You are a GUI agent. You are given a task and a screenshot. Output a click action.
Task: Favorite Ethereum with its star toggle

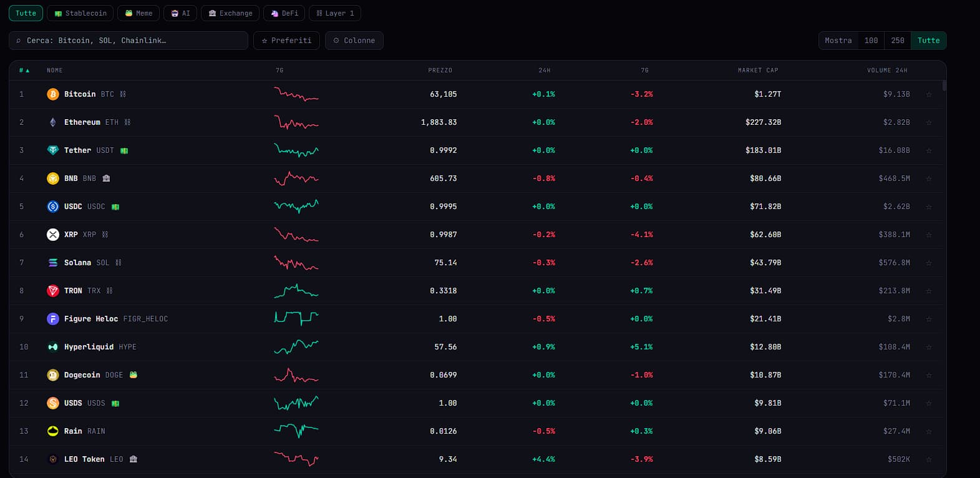[x=929, y=122]
